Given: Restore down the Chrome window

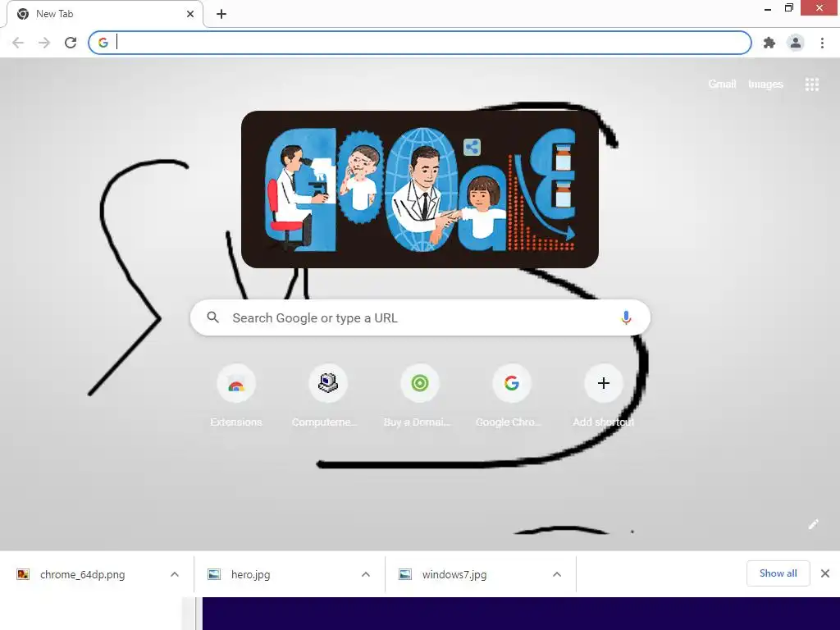Looking at the screenshot, I should tap(788, 8).
